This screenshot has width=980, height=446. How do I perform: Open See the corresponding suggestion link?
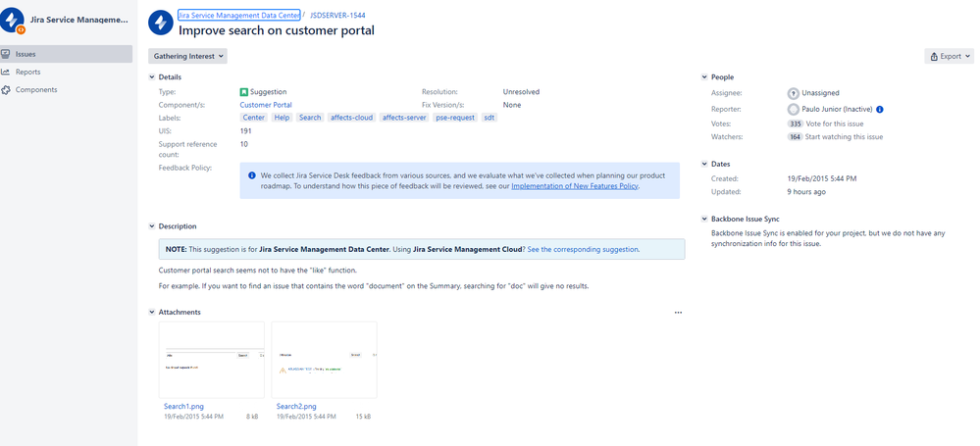click(583, 249)
